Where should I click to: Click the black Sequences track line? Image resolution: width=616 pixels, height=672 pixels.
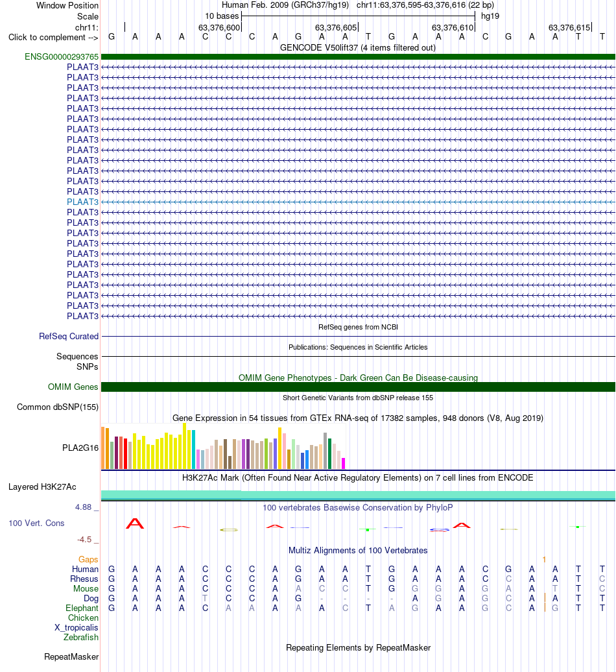pyautogui.click(x=358, y=357)
